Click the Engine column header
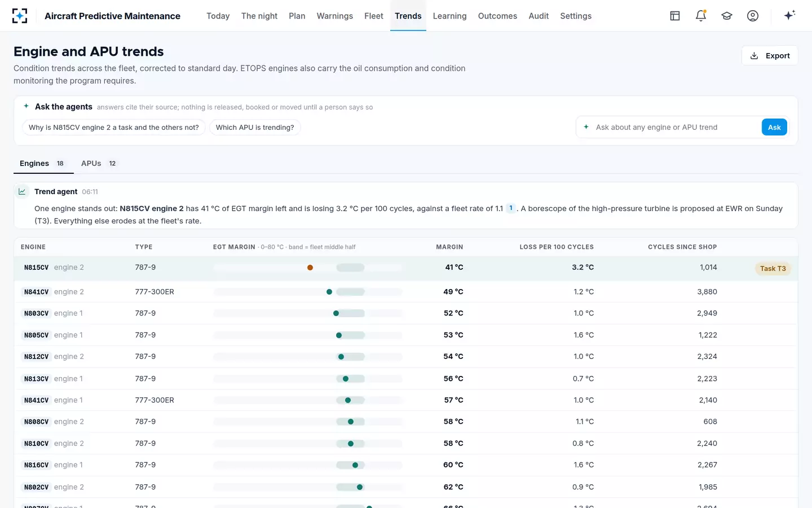 (33, 247)
